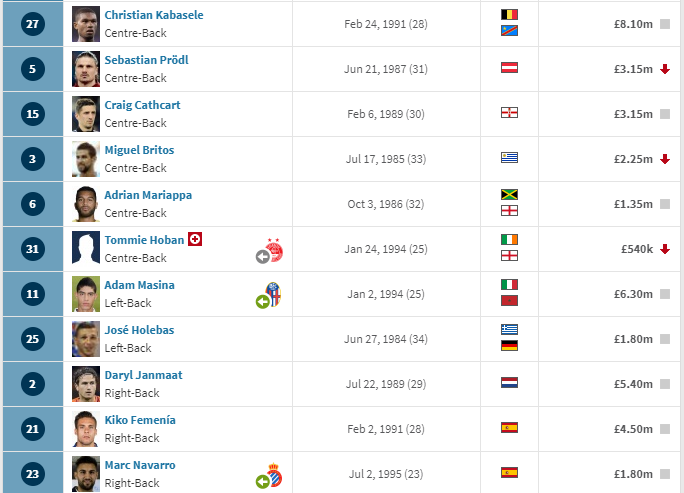The width and height of the screenshot is (684, 493).
Task: Click the Uruguay flag for Miguel Britos
Action: tap(509, 157)
